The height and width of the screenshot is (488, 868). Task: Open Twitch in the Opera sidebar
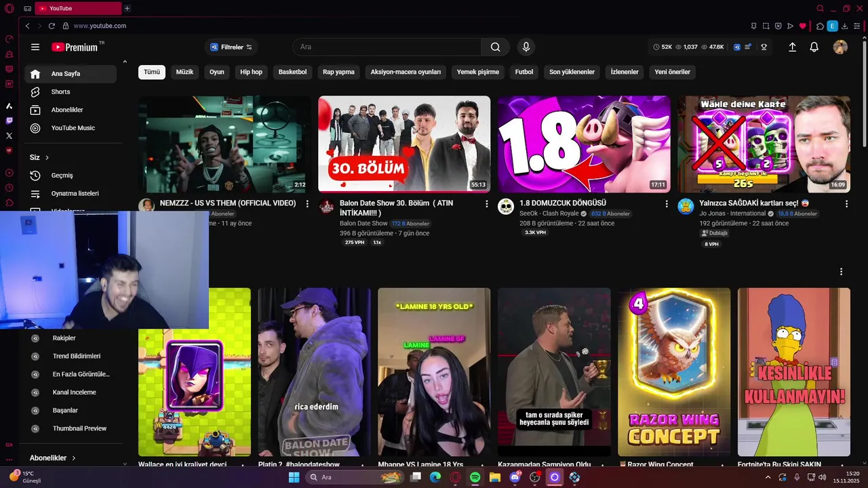(9, 121)
